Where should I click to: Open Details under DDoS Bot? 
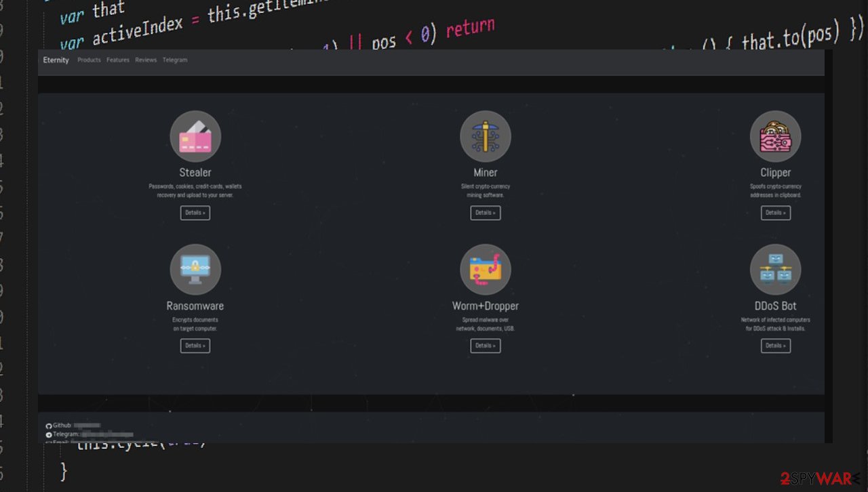tap(775, 346)
